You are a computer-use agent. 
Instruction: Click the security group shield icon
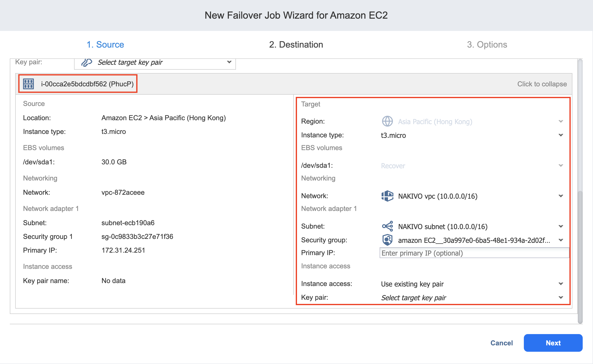387,240
